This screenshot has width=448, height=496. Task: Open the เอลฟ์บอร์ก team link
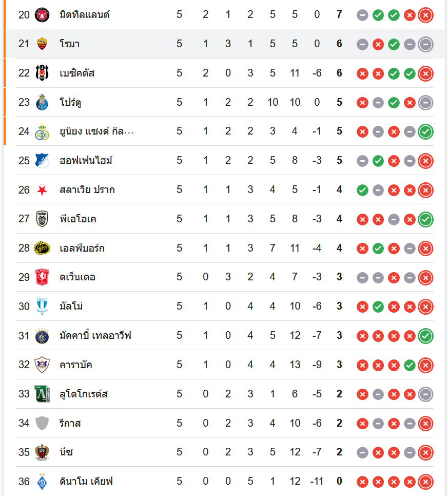point(82,249)
